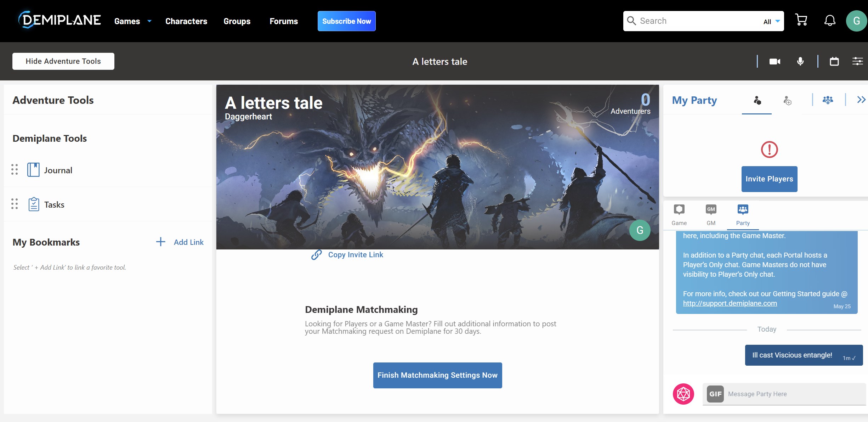Click the GIF button in chat
The width and height of the screenshot is (868, 422).
coord(715,394)
